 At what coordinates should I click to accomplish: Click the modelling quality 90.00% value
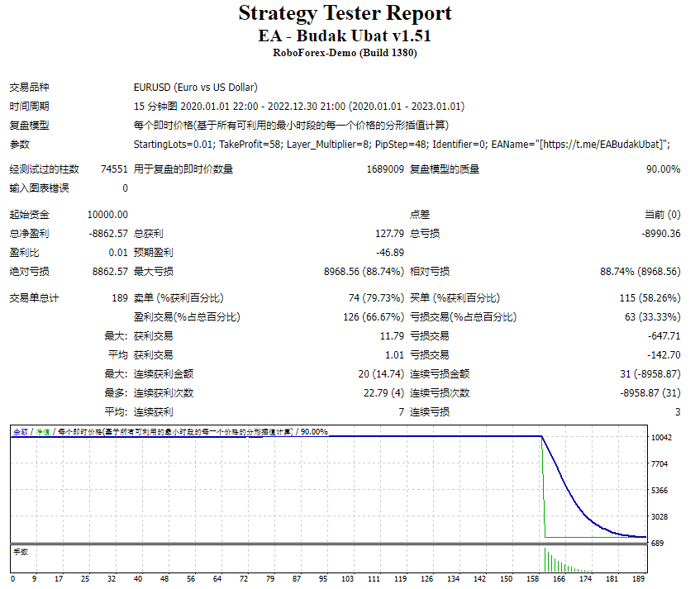[x=663, y=169]
